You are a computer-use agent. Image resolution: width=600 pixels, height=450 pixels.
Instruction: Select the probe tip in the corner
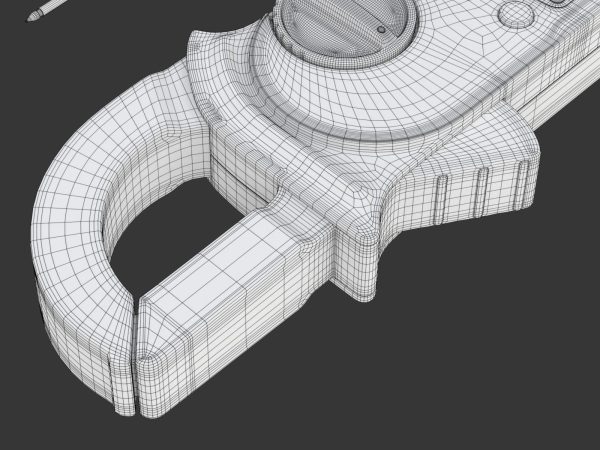coord(33,17)
